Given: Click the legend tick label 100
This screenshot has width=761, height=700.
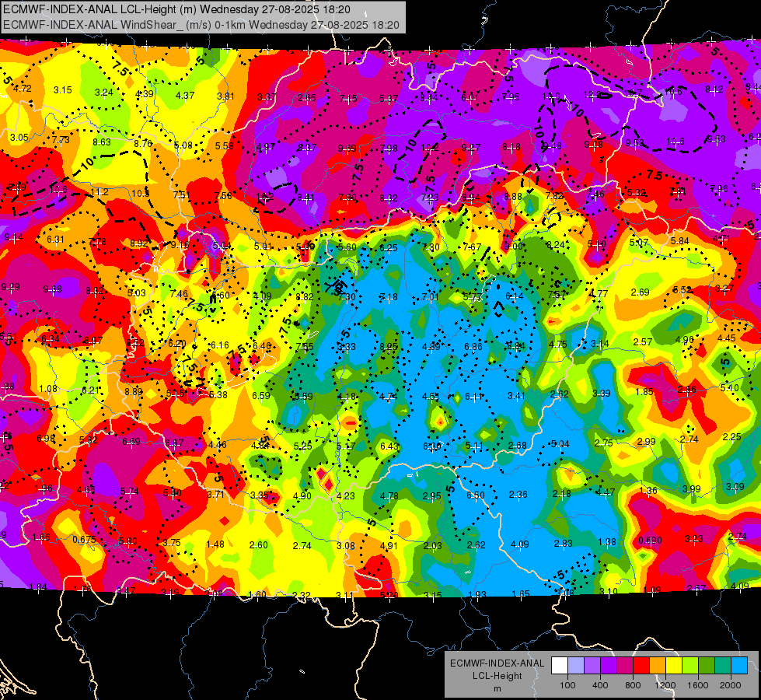Looking at the screenshot, I should (567, 685).
